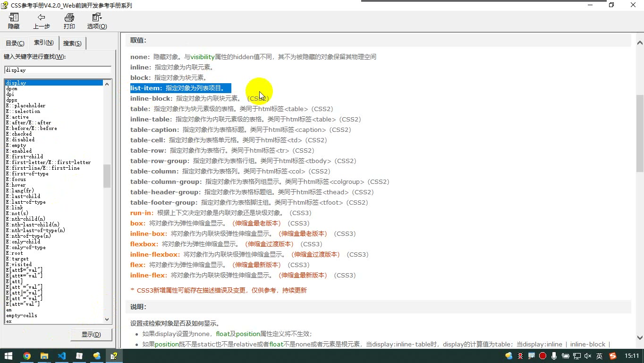Screen dimensions: 644x363
Task: Click the CHM help viewer taskbar icon
Action: [x=114, y=356]
